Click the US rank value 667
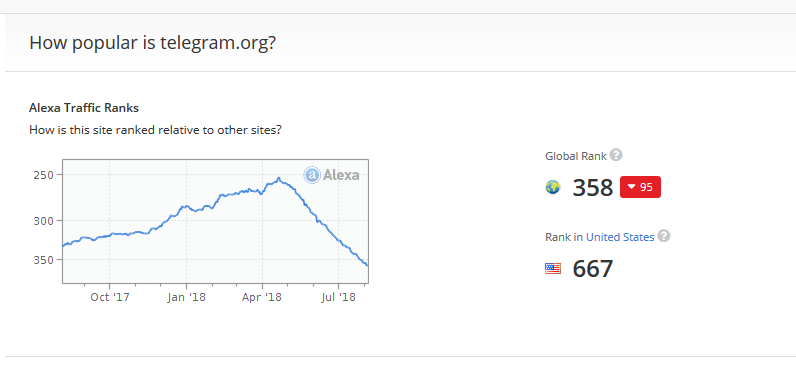Image resolution: width=796 pixels, height=375 pixels. [592, 269]
